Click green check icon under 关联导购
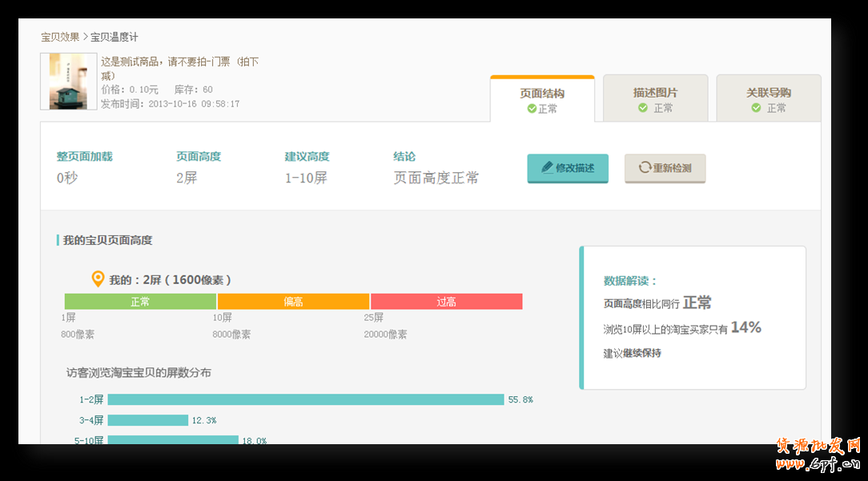Image resolution: width=868 pixels, height=481 pixels. [756, 108]
